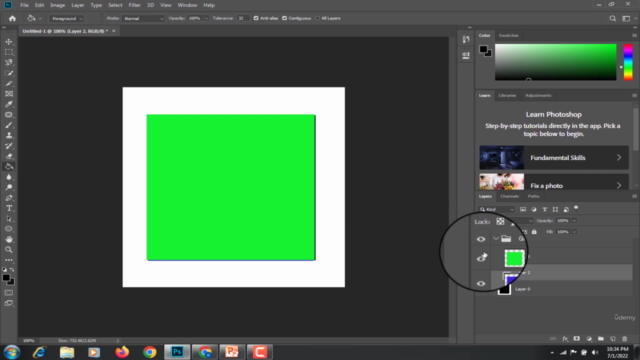Viewport: 640px width, 360px height.
Task: Select the Crop tool
Action: [x=9, y=83]
